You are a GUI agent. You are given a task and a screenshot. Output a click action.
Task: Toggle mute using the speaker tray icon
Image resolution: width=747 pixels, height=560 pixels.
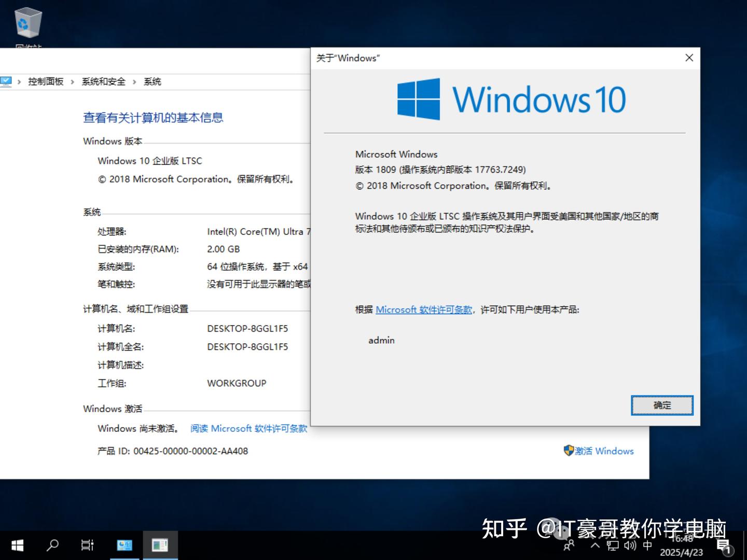[629, 545]
